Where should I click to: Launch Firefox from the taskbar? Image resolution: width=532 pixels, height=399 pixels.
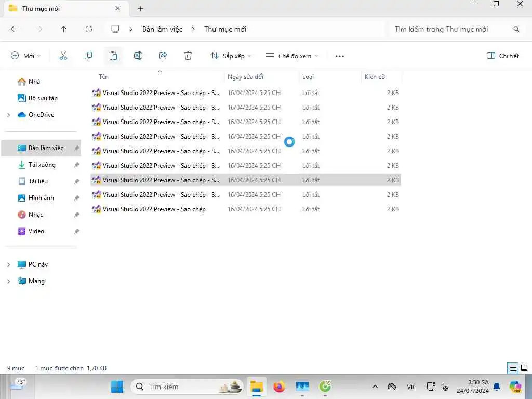click(279, 387)
